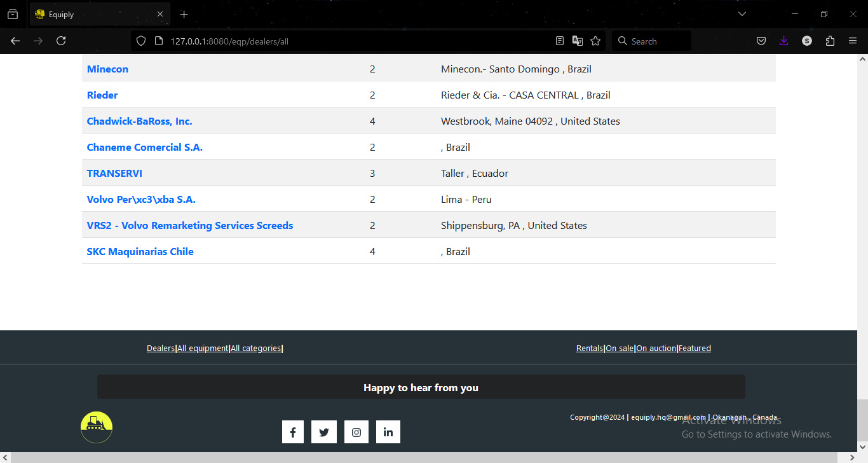
Task: Switch to the Equiply browser tab
Action: click(x=95, y=13)
